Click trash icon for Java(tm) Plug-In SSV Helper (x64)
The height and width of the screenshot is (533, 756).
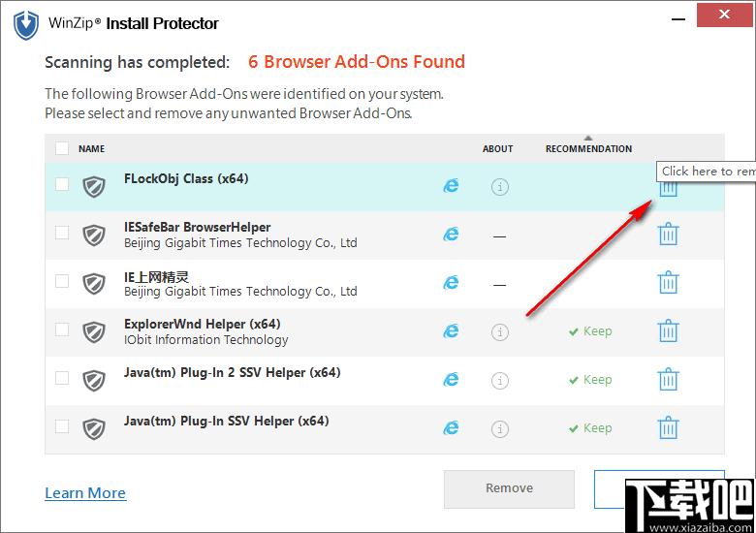pyautogui.click(x=668, y=427)
